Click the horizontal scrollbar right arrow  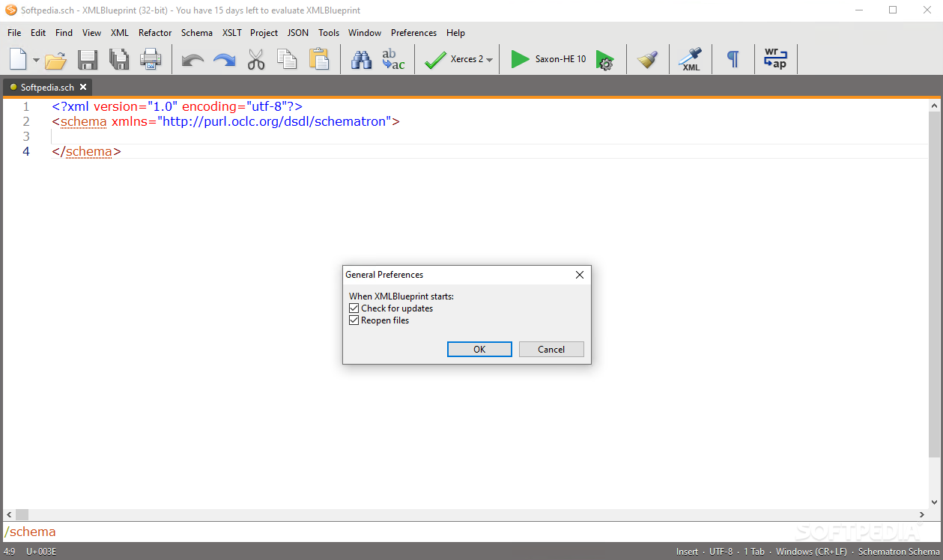pos(922,515)
